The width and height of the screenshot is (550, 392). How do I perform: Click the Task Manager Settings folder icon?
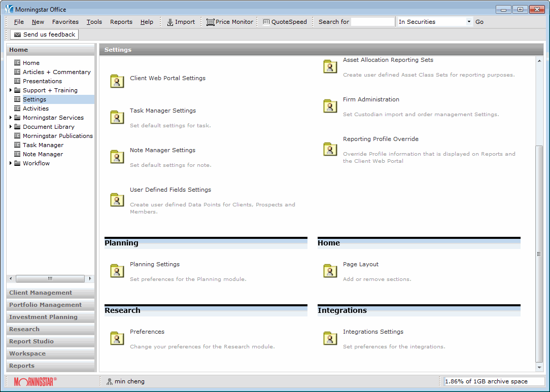click(x=117, y=117)
